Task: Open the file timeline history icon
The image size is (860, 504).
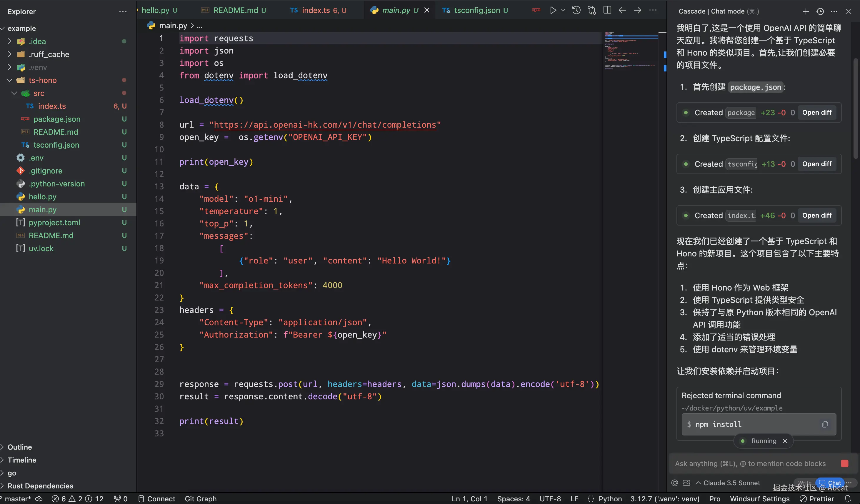Action: 576,10
